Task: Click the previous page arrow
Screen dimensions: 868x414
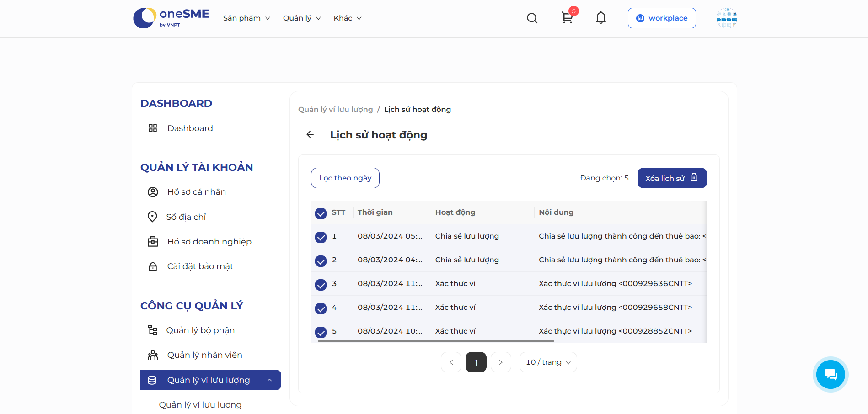Action: 451,362
